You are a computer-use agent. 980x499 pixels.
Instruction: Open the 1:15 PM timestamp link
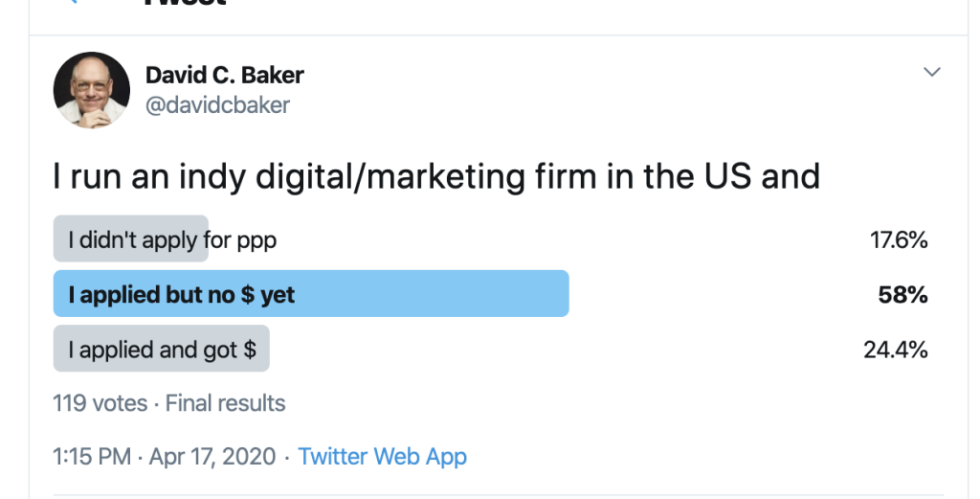[x=92, y=457]
